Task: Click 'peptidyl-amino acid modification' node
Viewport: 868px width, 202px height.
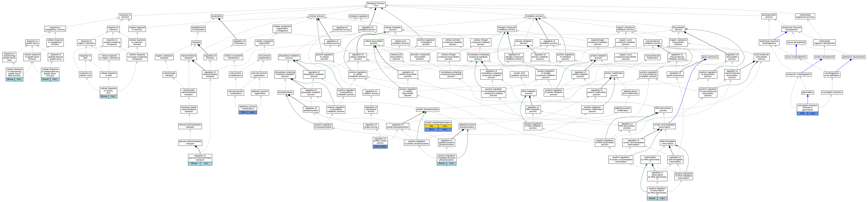Action: [x=630, y=92]
